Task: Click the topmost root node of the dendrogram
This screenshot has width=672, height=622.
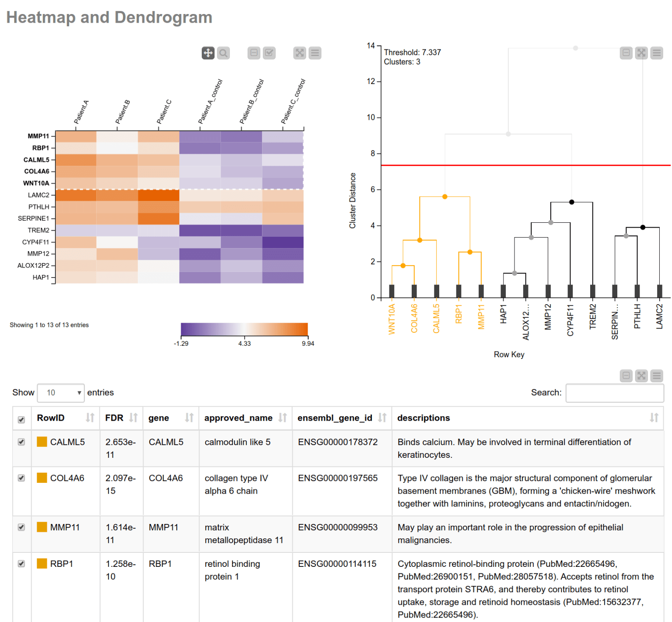Action: point(575,48)
